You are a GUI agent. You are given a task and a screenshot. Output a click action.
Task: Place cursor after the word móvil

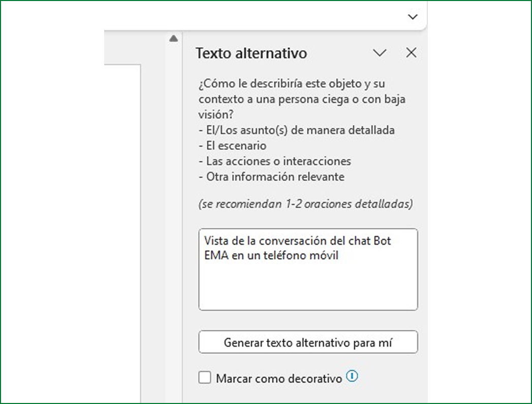[339, 256]
